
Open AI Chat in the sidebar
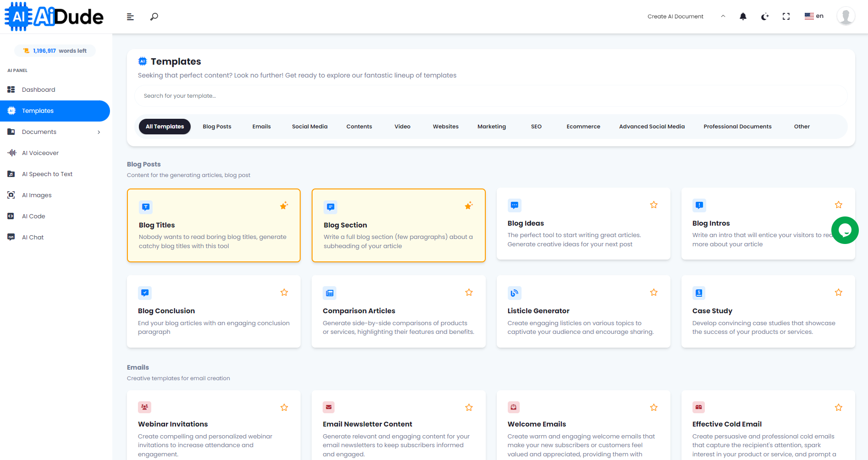pyautogui.click(x=31, y=237)
